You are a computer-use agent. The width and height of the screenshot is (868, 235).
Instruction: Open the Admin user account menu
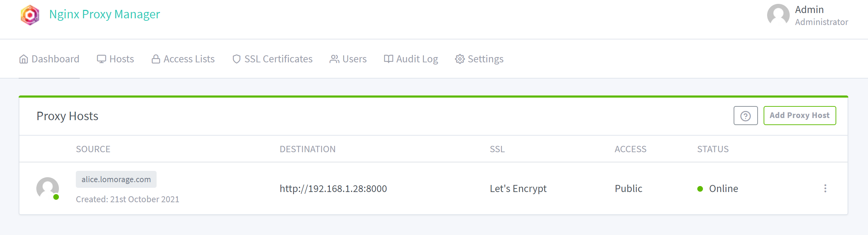[x=808, y=16]
